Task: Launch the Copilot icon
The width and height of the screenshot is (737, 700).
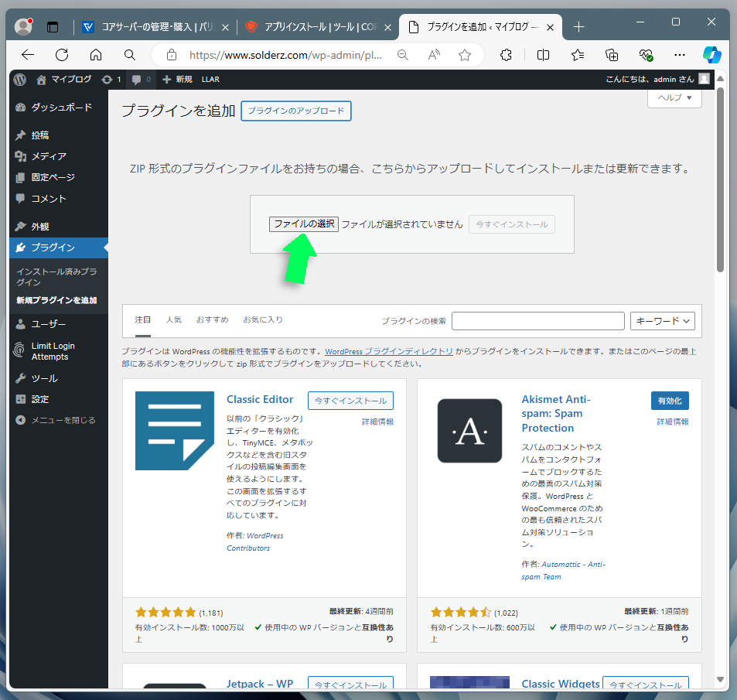Action: (712, 55)
